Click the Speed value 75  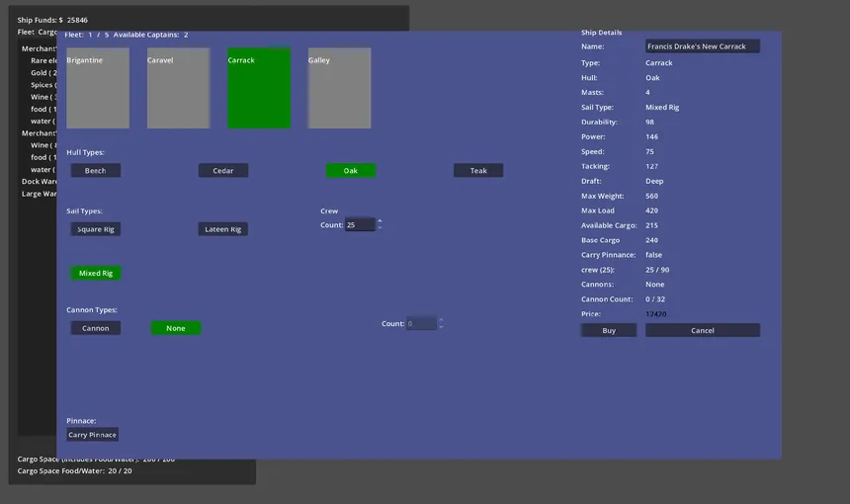[x=649, y=152]
